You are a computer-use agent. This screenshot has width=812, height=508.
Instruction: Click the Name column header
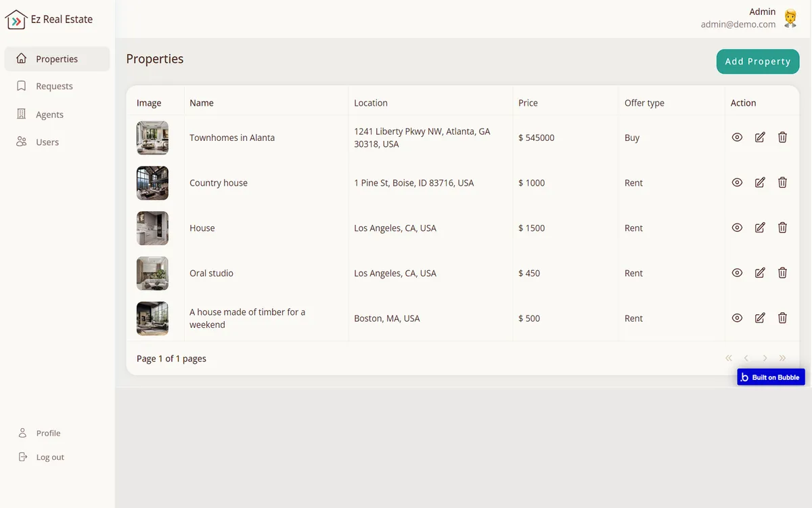coord(202,103)
